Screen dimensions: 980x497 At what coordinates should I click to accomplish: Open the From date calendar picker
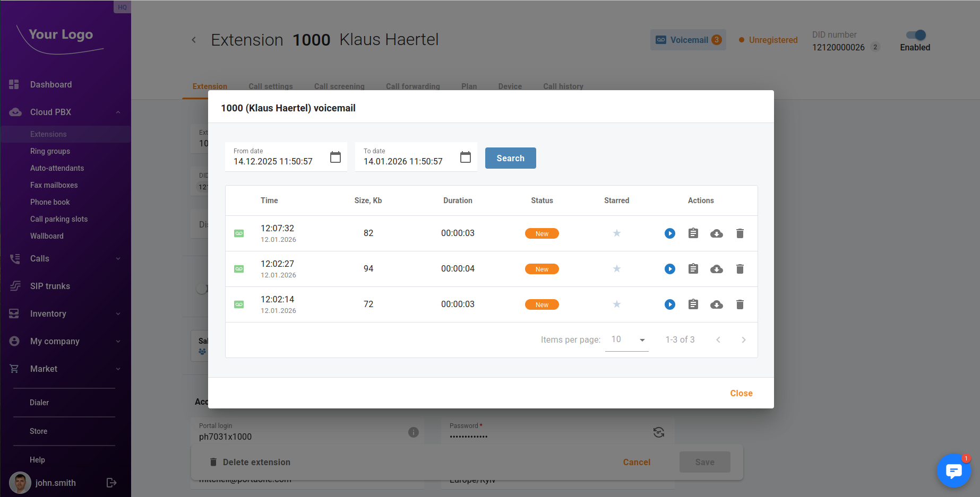coord(335,157)
